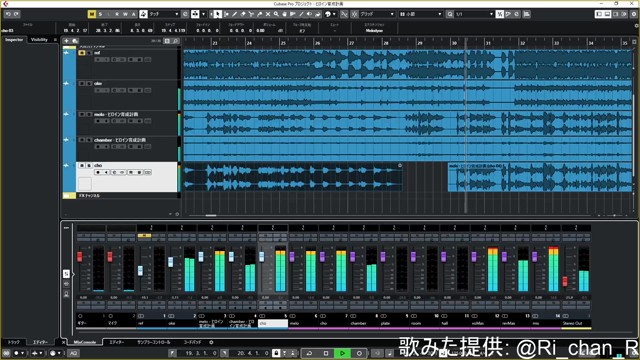640x360 pixels.
Task: Toggle the R read automation button
Action: (x=117, y=14)
